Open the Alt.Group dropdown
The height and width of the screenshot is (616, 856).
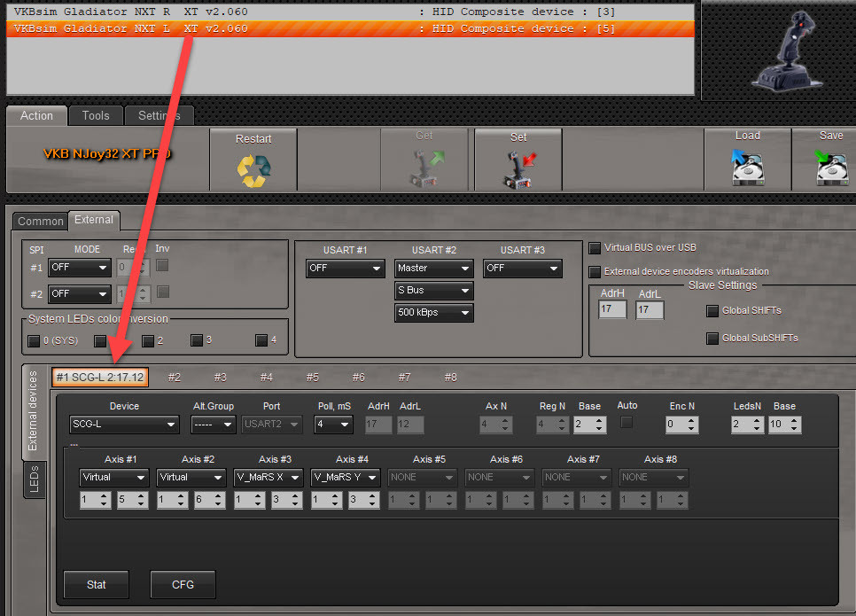point(214,425)
